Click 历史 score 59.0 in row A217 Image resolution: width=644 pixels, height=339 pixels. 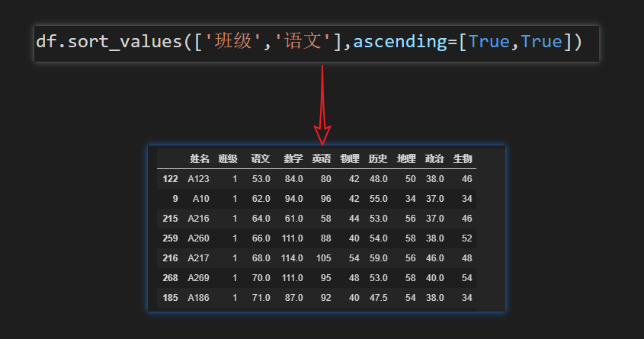[x=378, y=257]
